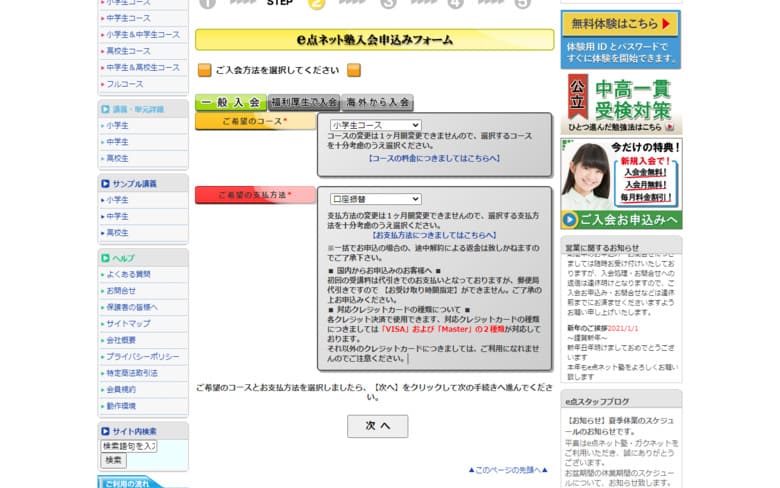The image size is (780, 488).
Task: Open 会社概要 in the help menu
Action: pos(121,340)
